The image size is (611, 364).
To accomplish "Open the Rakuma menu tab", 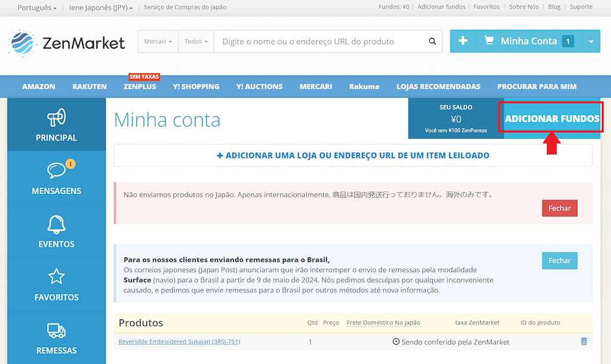I will click(x=364, y=87).
